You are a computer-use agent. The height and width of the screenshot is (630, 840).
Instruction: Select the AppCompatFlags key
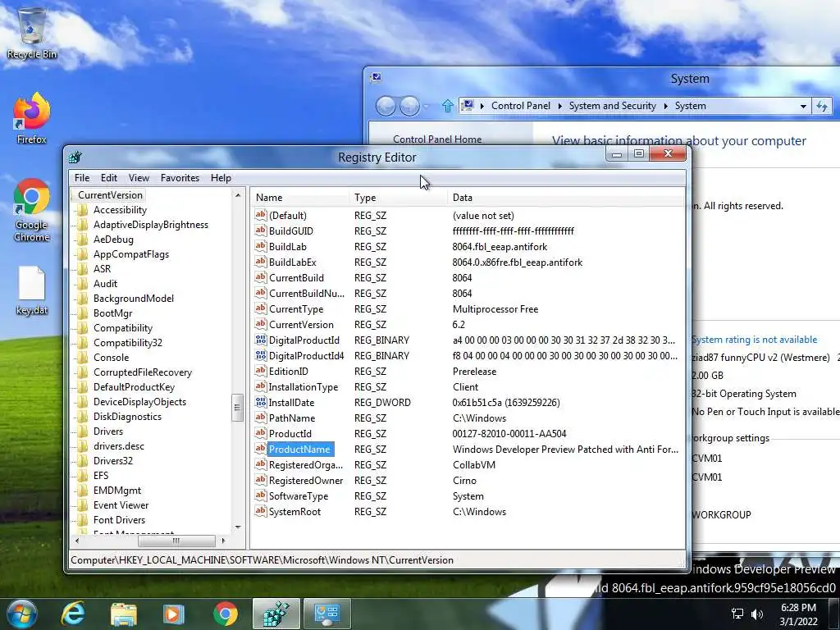point(131,254)
